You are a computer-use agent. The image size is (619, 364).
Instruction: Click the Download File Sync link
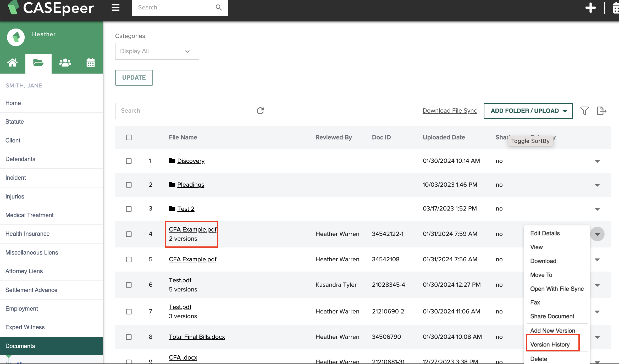(450, 111)
